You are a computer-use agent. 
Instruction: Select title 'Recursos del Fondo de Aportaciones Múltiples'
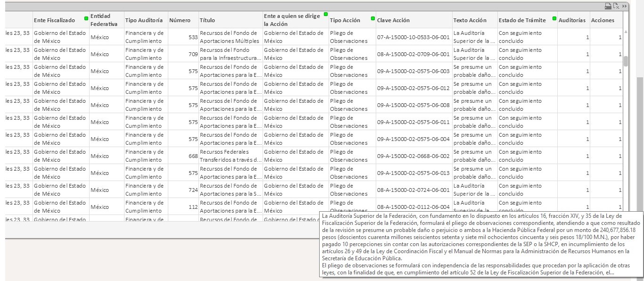[231, 37]
